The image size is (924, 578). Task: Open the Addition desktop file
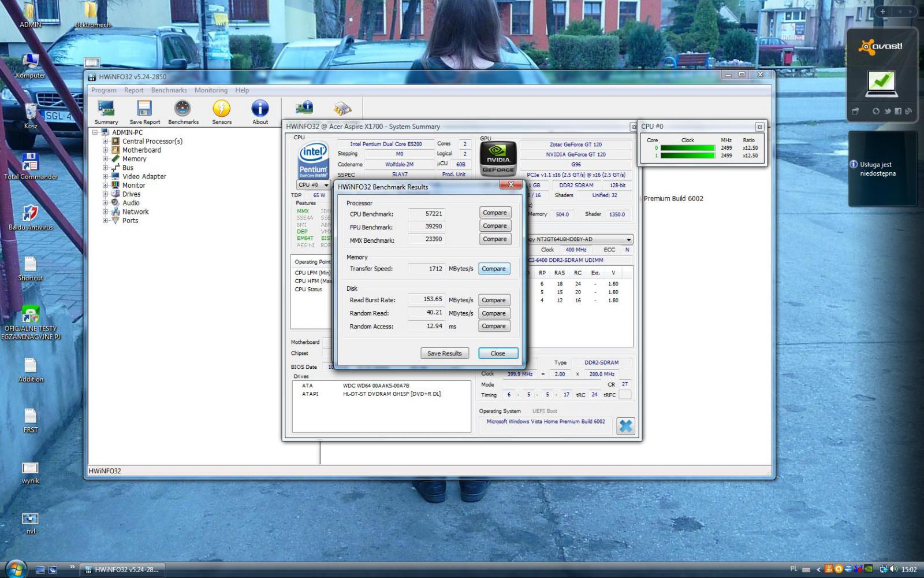point(31,369)
